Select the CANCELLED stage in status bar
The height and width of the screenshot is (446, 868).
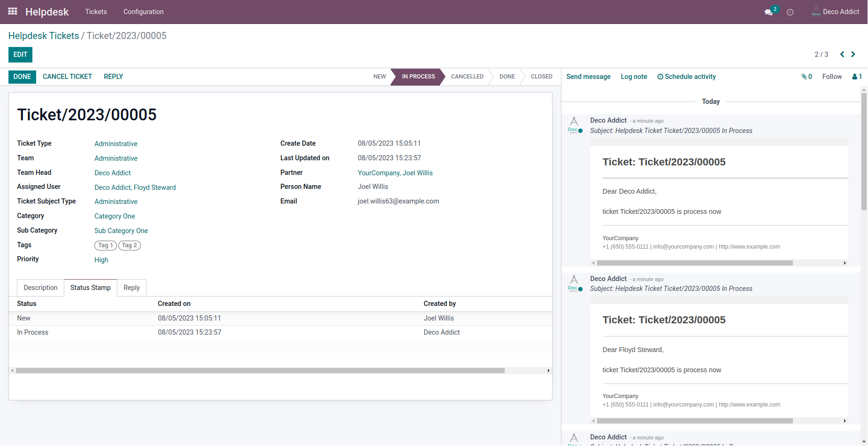(467, 77)
